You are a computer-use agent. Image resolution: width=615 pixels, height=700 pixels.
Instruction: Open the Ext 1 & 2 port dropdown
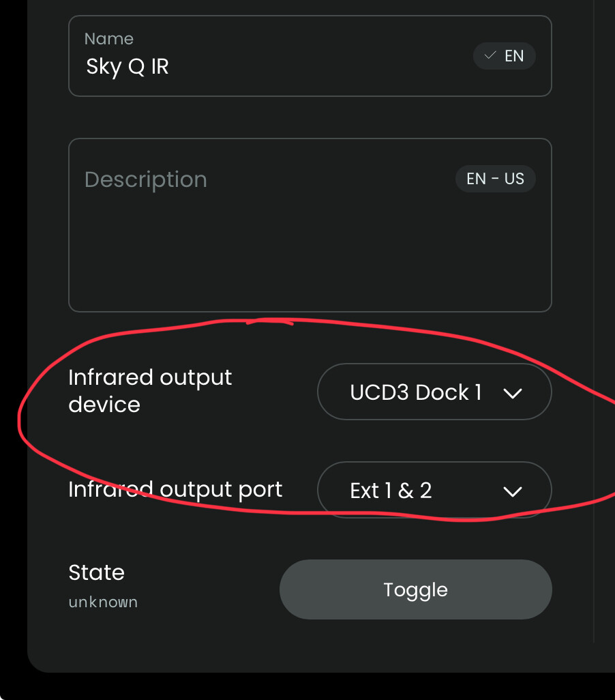[x=434, y=491]
